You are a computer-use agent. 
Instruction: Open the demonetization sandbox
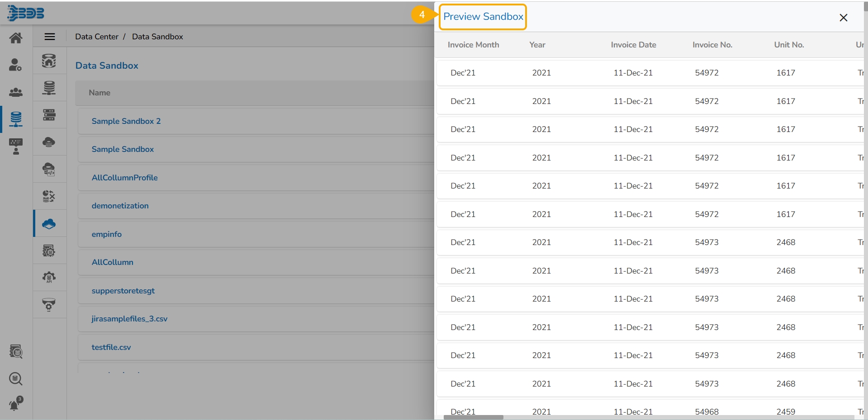tap(120, 206)
